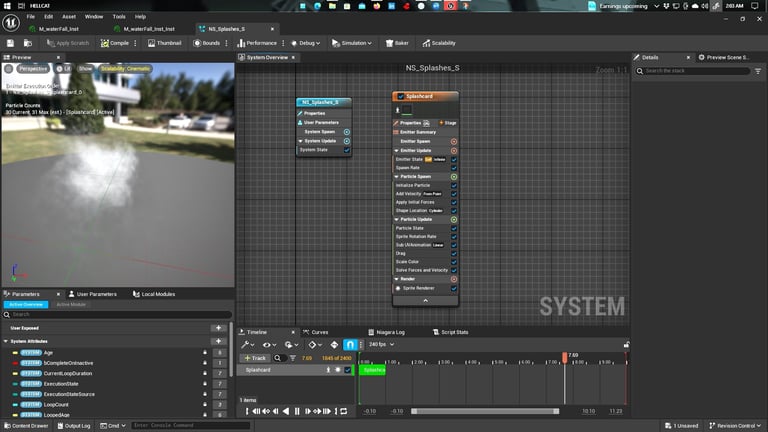Add a Track in the timeline

(255, 358)
